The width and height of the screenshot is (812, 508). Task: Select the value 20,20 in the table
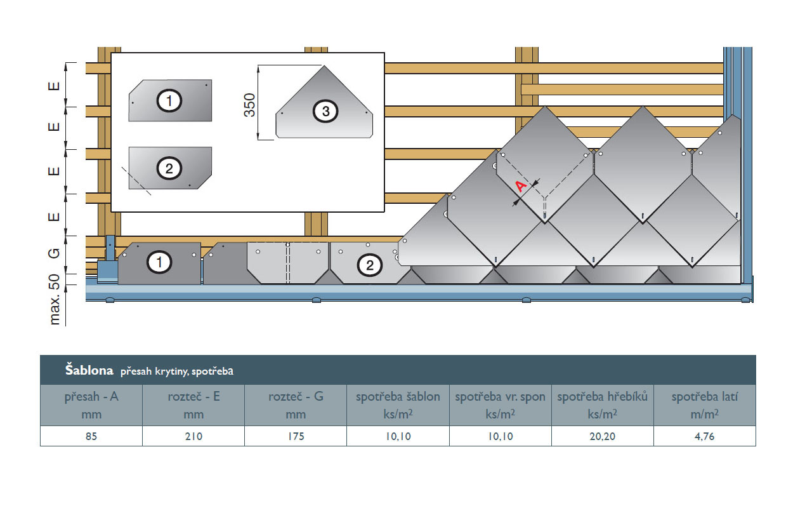(x=603, y=436)
